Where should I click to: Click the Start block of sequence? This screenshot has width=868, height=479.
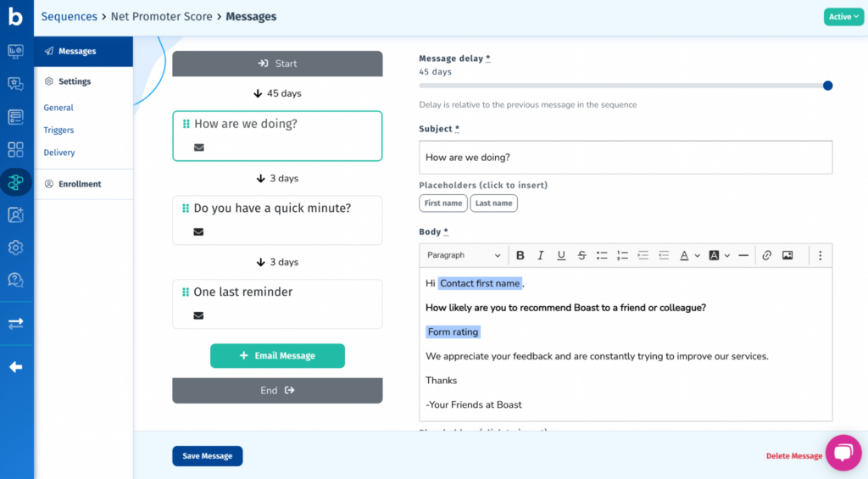click(x=277, y=64)
